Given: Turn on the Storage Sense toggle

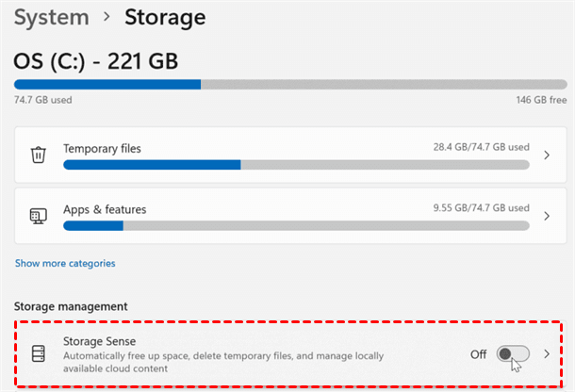Looking at the screenshot, I should 513,353.
